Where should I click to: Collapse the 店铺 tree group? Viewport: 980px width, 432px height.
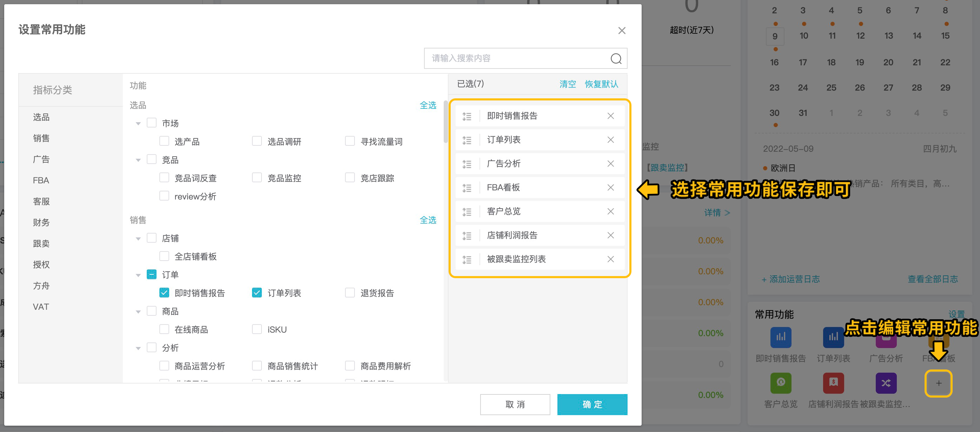pos(138,238)
